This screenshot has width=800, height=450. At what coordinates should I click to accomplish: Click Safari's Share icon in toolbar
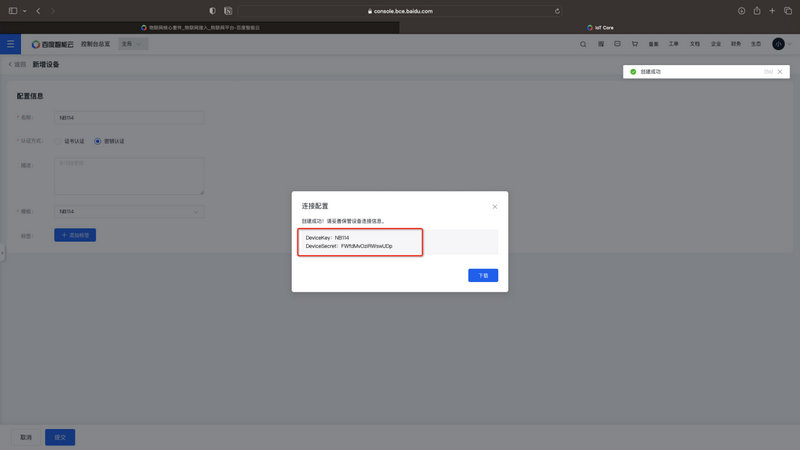tap(757, 10)
